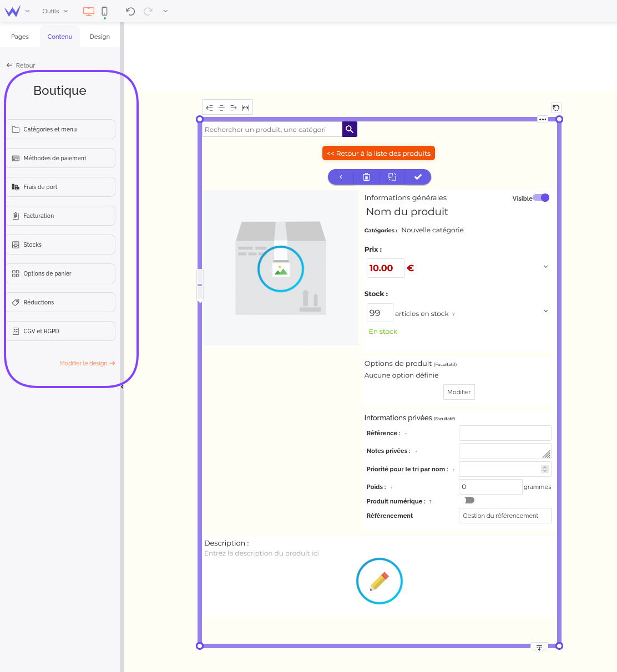Edit the Nom du produit title
This screenshot has width=617, height=672.
click(x=407, y=212)
